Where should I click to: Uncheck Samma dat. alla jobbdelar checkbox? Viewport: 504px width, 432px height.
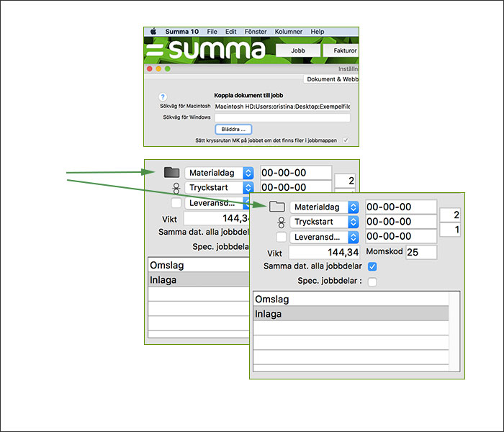[372, 266]
